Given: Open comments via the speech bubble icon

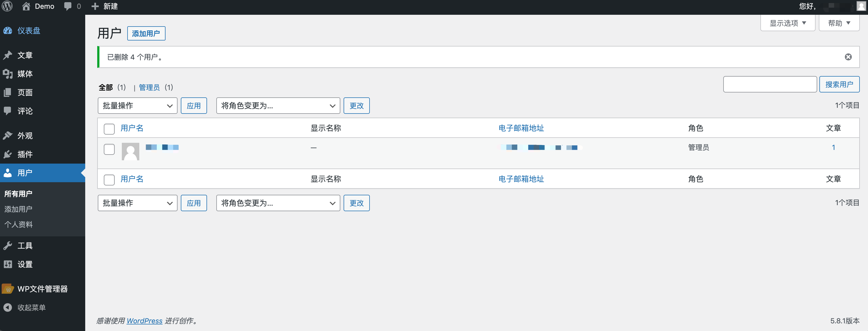Looking at the screenshot, I should (67, 6).
